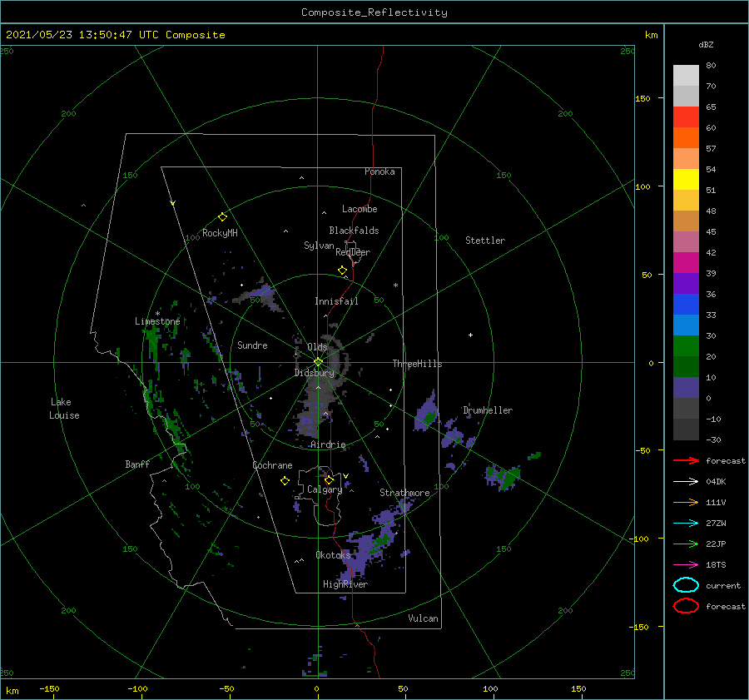Screen dimensions: 749x700
Task: Select the pink 45 dBZ swatch
Action: [x=686, y=242]
